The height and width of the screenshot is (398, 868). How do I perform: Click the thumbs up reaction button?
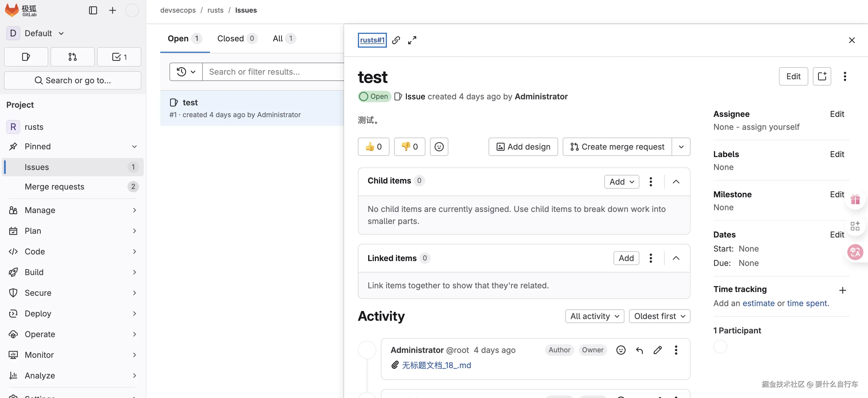pyautogui.click(x=373, y=147)
